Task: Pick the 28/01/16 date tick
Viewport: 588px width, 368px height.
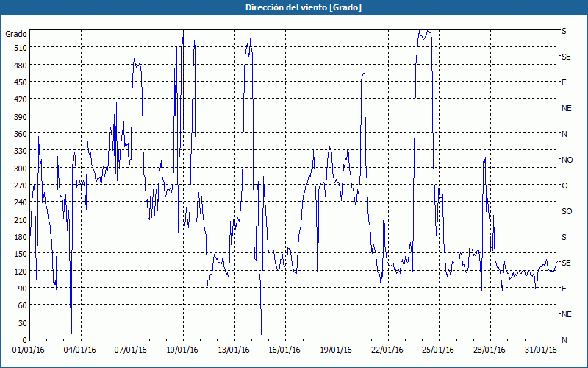Action: tap(490, 350)
